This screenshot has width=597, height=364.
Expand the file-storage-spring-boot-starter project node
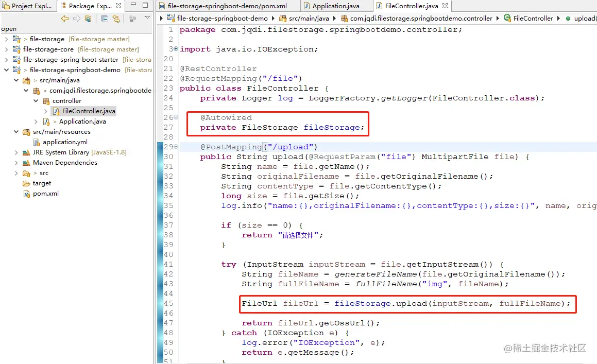click(x=6, y=59)
